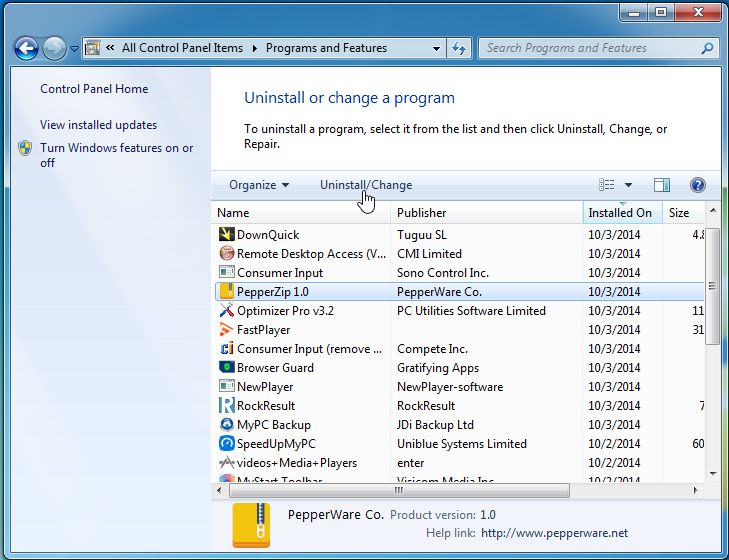This screenshot has height=560, width=729.
Task: Click the scroll right arrow of list
Action: pos(696,490)
